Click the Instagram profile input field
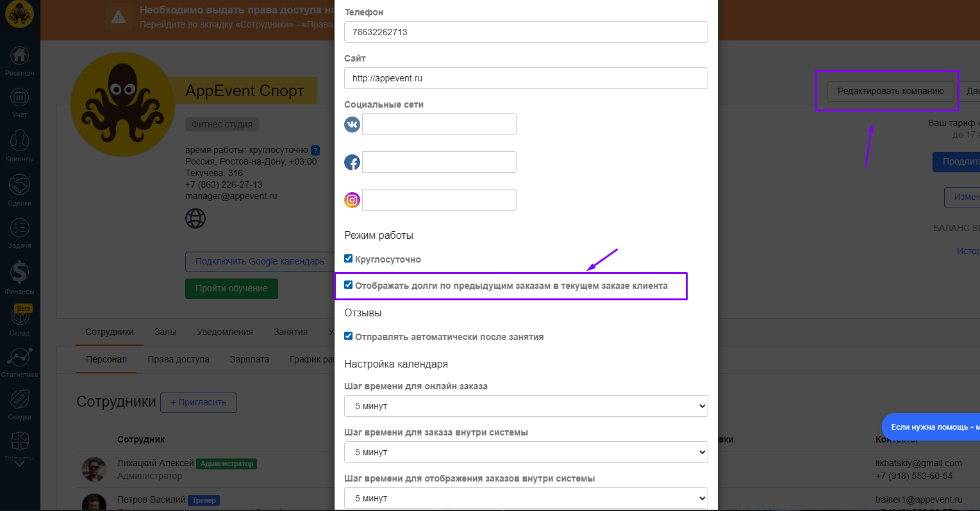980x511 pixels. pyautogui.click(x=439, y=200)
